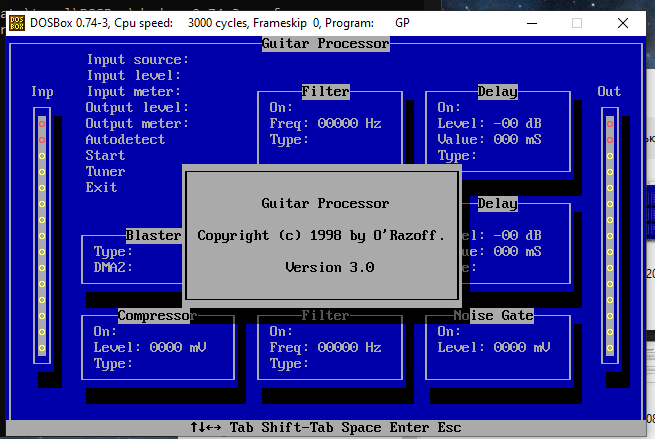Toggle On in the top Delay panel

coord(449,107)
